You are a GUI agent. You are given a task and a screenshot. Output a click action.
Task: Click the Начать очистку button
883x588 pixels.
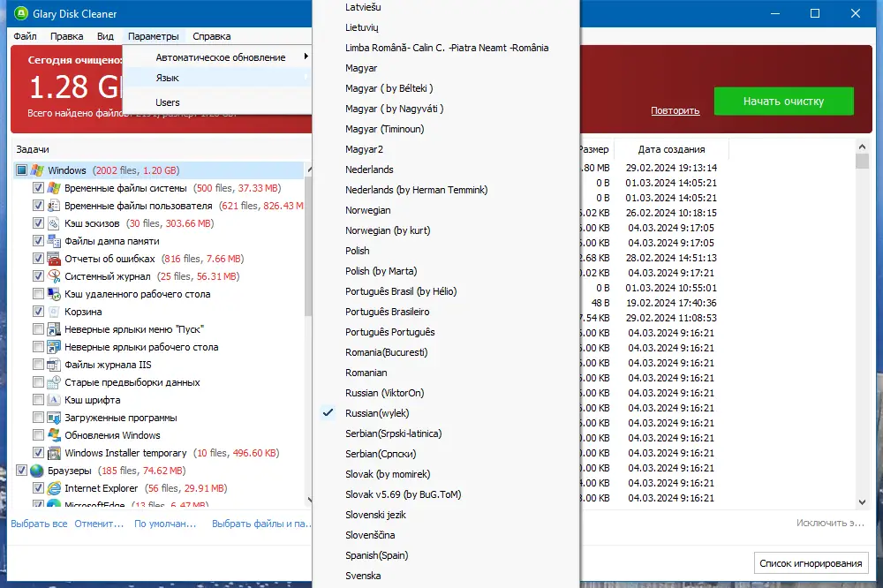(784, 102)
